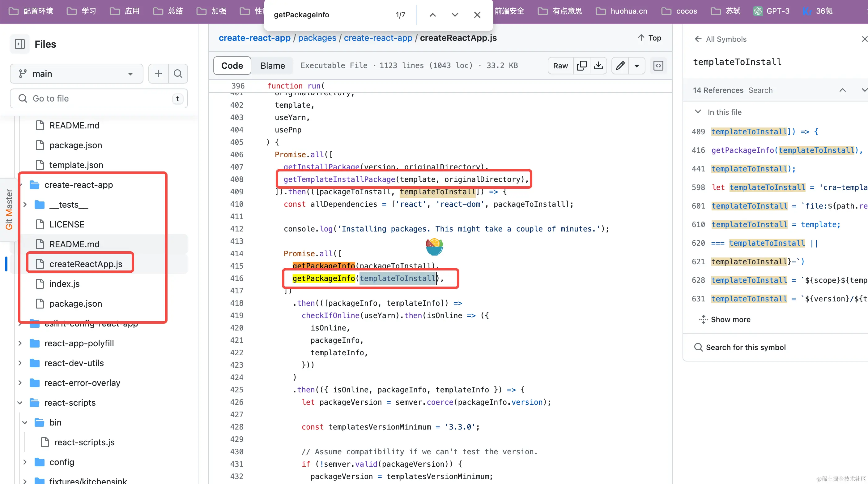Download the raw file icon
The image size is (868, 484).
(x=598, y=65)
